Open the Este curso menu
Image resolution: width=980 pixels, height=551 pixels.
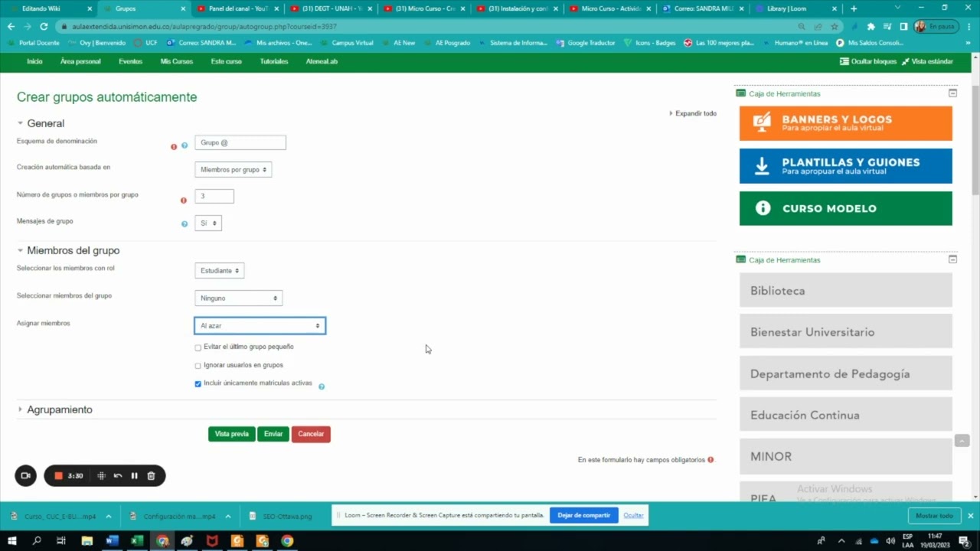coord(227,61)
